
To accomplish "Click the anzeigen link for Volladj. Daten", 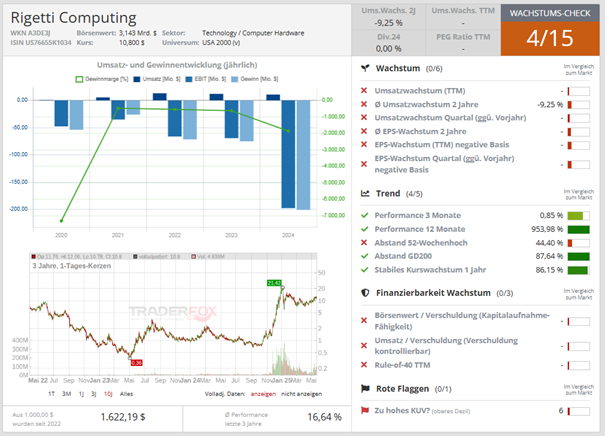I will 263,394.
